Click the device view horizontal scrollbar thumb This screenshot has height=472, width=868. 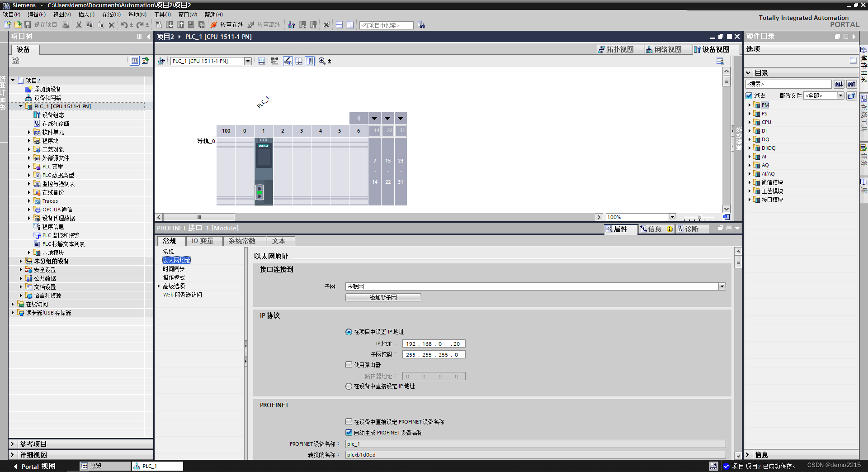tap(199, 217)
